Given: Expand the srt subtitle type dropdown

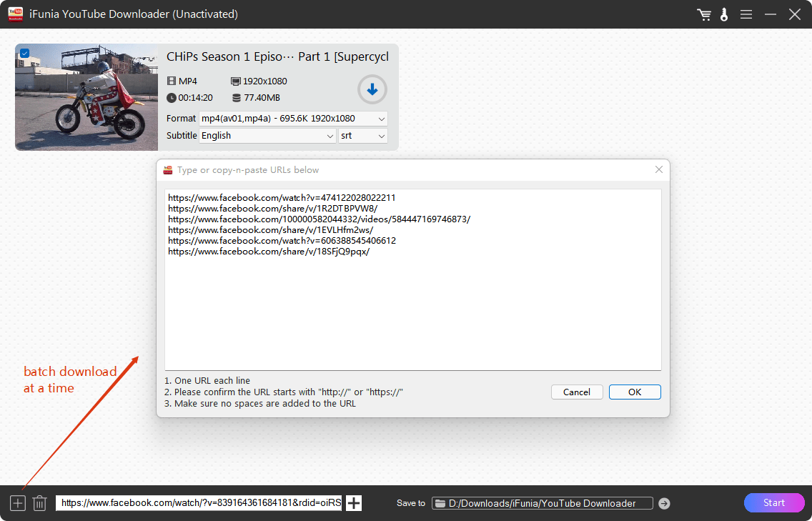Looking at the screenshot, I should pos(362,136).
